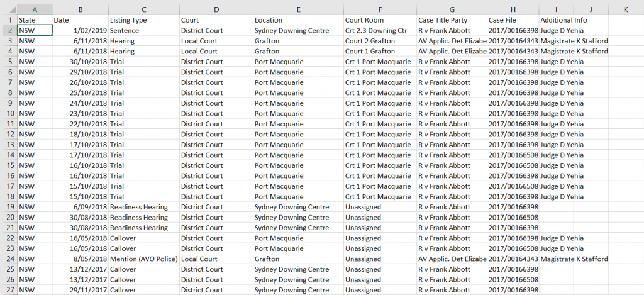Image resolution: width=644 pixels, height=295 pixels.
Task: Click the Select All corner triangle
Action: (8, 9)
